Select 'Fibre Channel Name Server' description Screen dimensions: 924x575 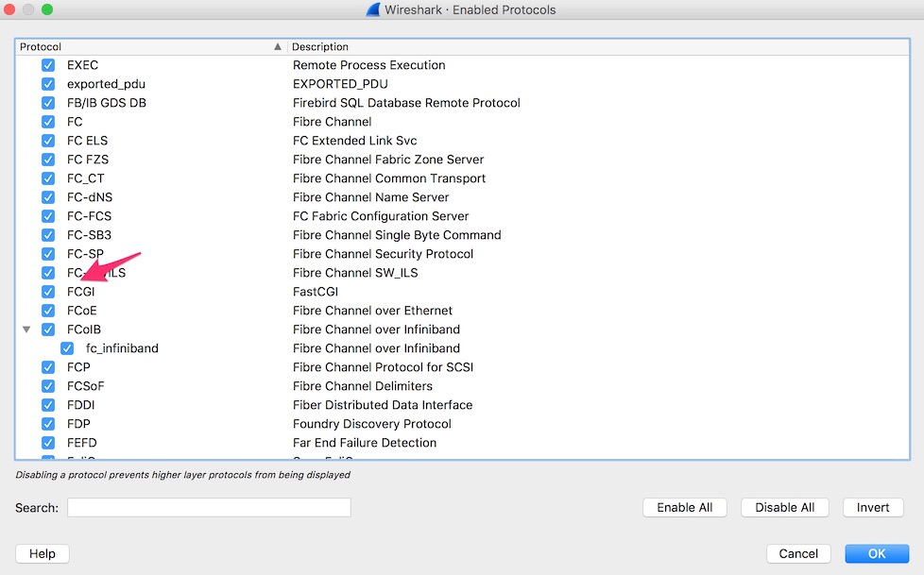[x=370, y=196]
